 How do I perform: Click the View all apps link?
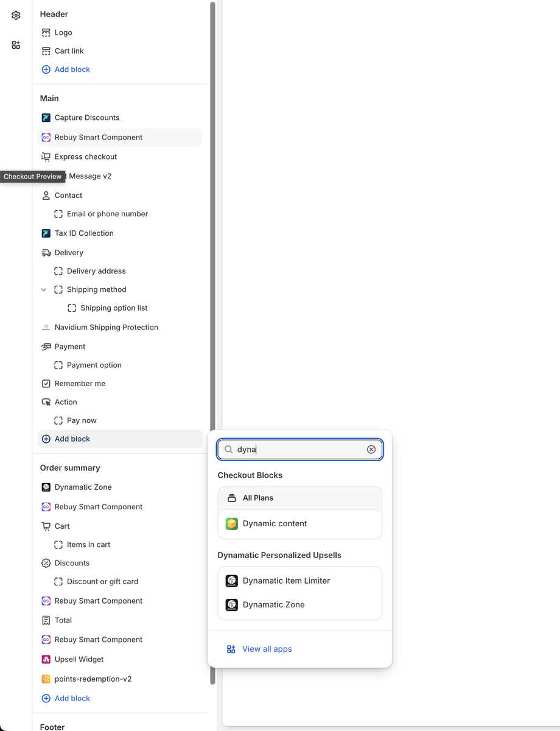coord(267,649)
